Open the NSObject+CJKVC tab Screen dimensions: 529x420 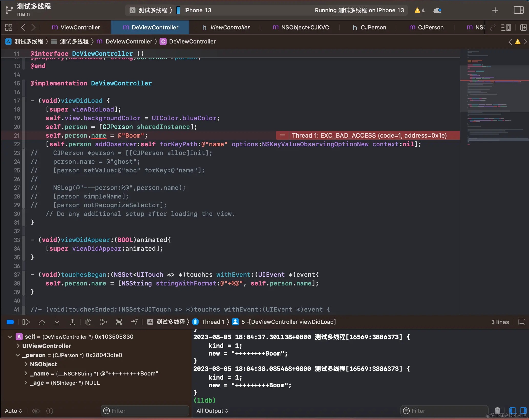(x=301, y=27)
